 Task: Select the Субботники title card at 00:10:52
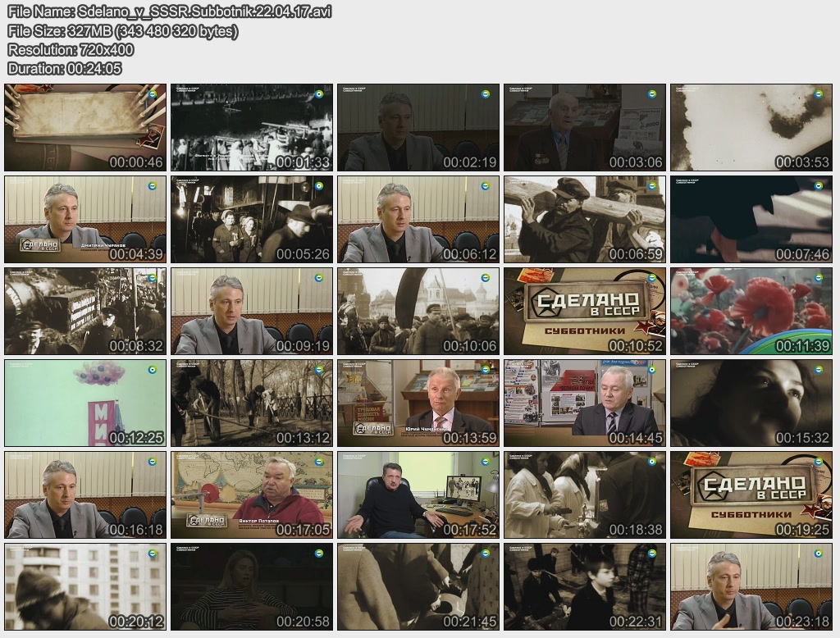[x=584, y=311]
